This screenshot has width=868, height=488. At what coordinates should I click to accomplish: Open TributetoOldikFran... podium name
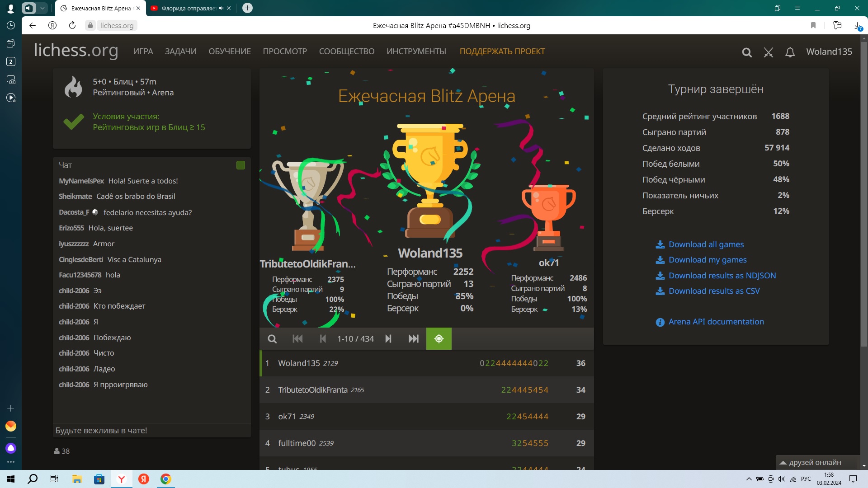307,264
